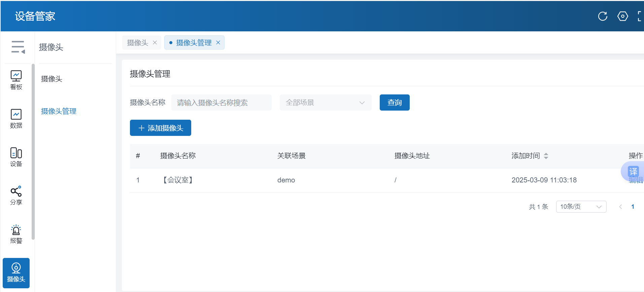Screen dimensions: 644x292
Task: Open the 报警 alarm icon
Action: tap(16, 234)
